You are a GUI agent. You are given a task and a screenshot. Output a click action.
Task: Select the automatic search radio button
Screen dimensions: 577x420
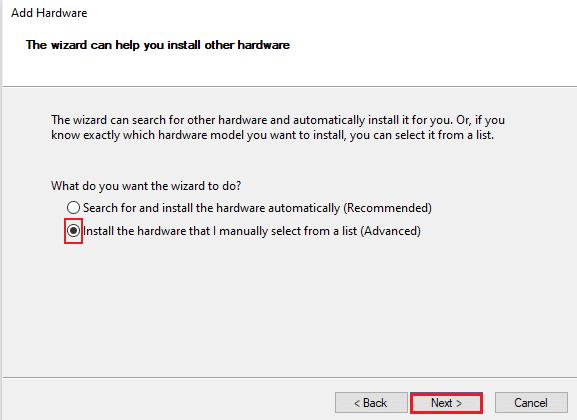tap(73, 208)
